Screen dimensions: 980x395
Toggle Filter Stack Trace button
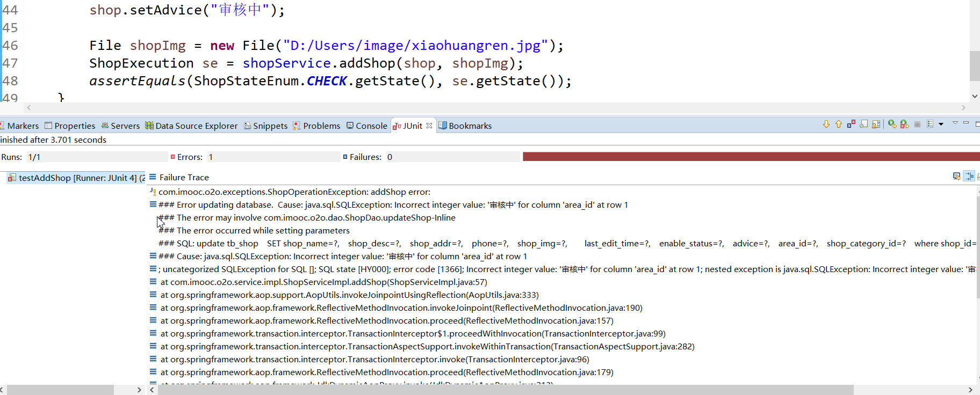coord(969,176)
